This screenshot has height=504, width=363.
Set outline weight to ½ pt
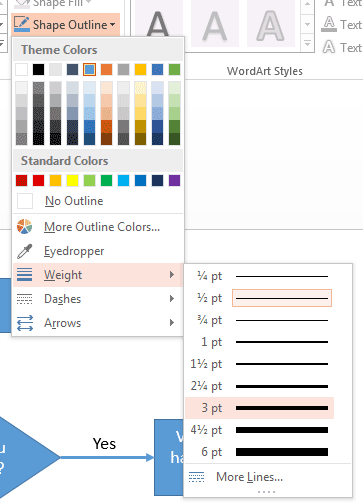260,298
